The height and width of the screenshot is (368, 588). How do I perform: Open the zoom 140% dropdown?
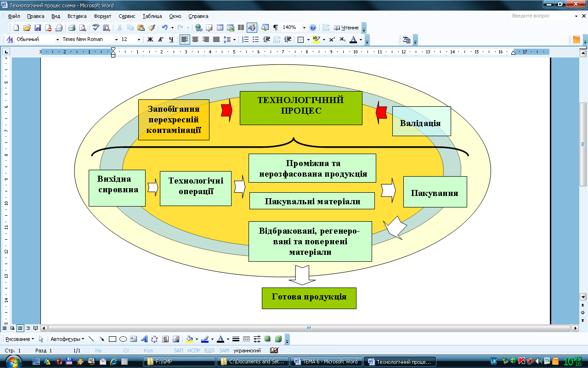tap(304, 28)
